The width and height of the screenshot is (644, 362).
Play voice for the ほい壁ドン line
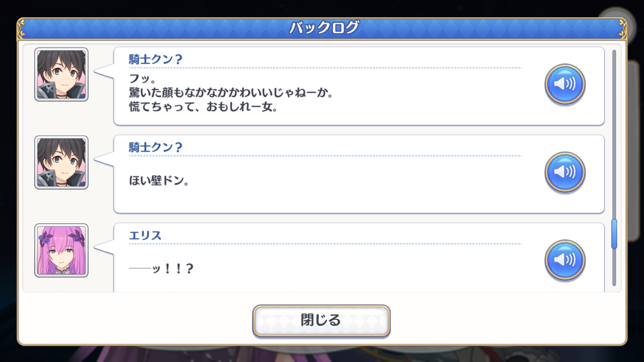(x=565, y=172)
